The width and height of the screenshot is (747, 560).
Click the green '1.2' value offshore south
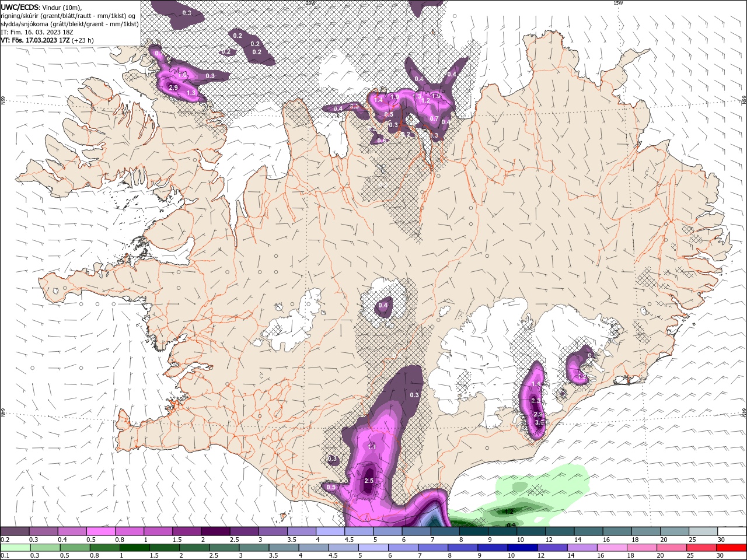(x=509, y=512)
